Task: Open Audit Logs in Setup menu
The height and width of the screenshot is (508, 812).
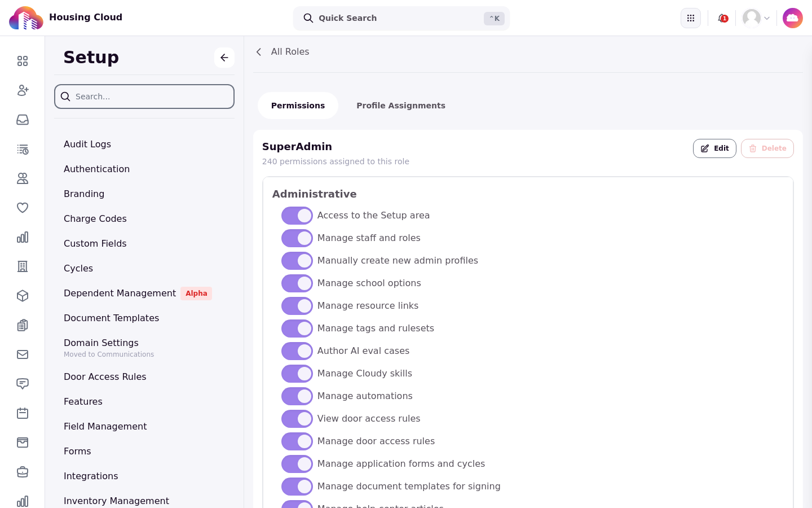Action: 87,144
